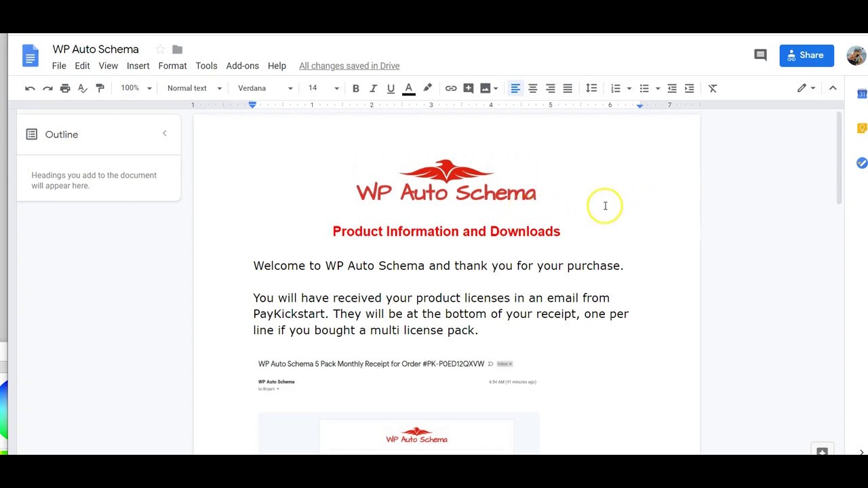Open the 100% zoom dropdown
This screenshot has width=868, height=488.
coord(136,88)
